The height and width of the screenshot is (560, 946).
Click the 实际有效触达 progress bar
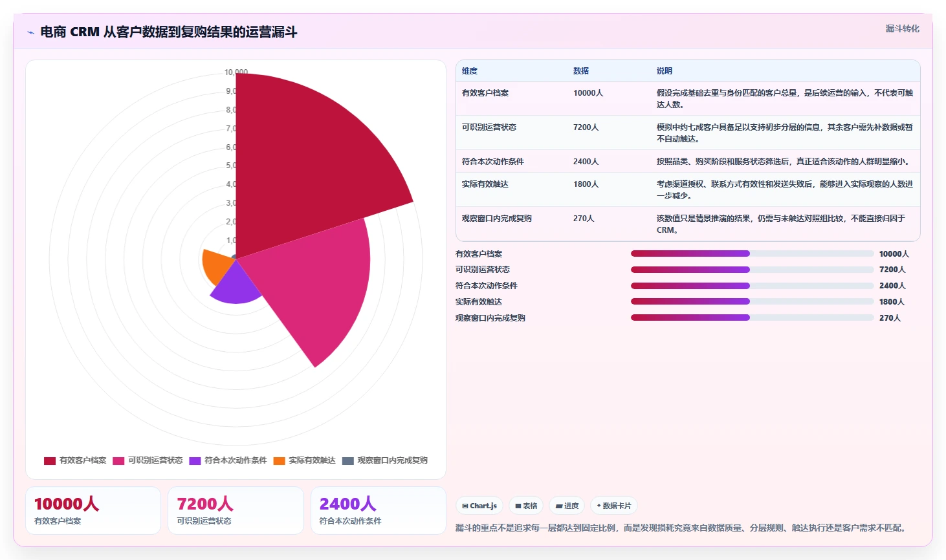pos(753,301)
